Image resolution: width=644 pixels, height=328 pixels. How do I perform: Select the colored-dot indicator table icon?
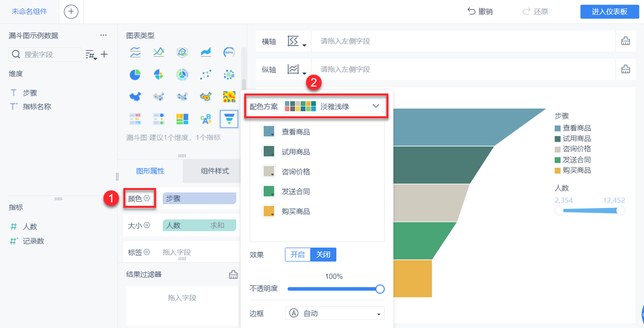pos(159,119)
